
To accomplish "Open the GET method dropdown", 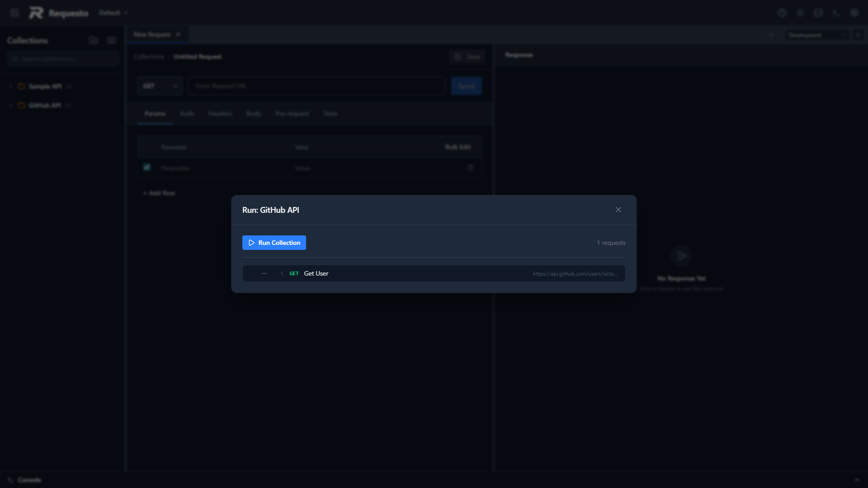I will click(160, 86).
